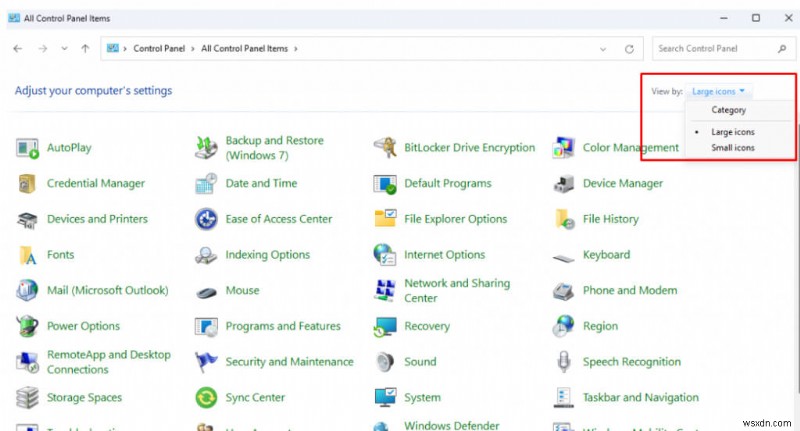Select Large icons in the View by menu
The image size is (800, 431).
(x=733, y=132)
